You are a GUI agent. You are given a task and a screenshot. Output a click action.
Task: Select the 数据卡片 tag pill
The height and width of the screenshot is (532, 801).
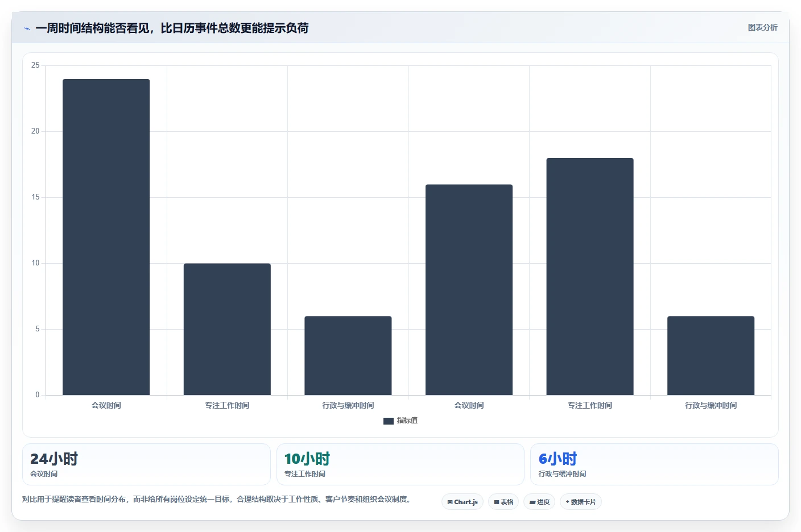[581, 502]
